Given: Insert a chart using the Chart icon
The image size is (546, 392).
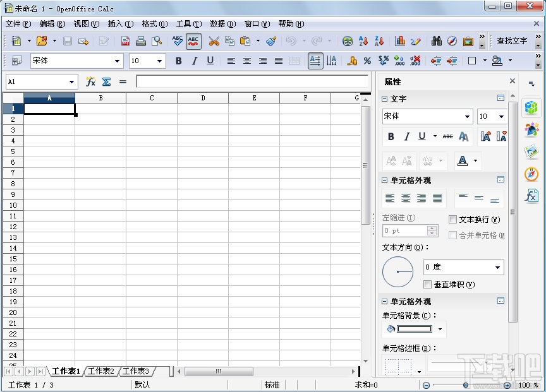Looking at the screenshot, I should pyautogui.click(x=399, y=40).
